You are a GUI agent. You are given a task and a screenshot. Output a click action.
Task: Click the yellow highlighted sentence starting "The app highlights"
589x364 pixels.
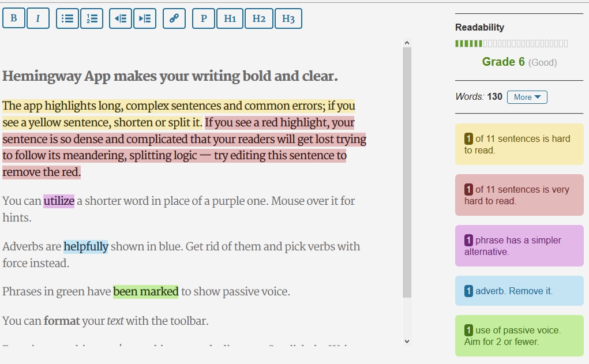point(178,114)
